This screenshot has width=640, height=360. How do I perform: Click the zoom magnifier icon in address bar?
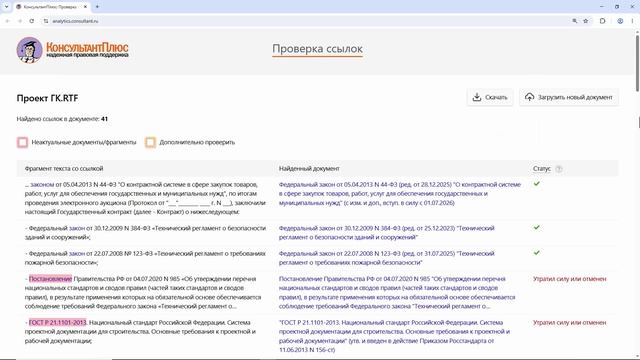click(x=575, y=21)
